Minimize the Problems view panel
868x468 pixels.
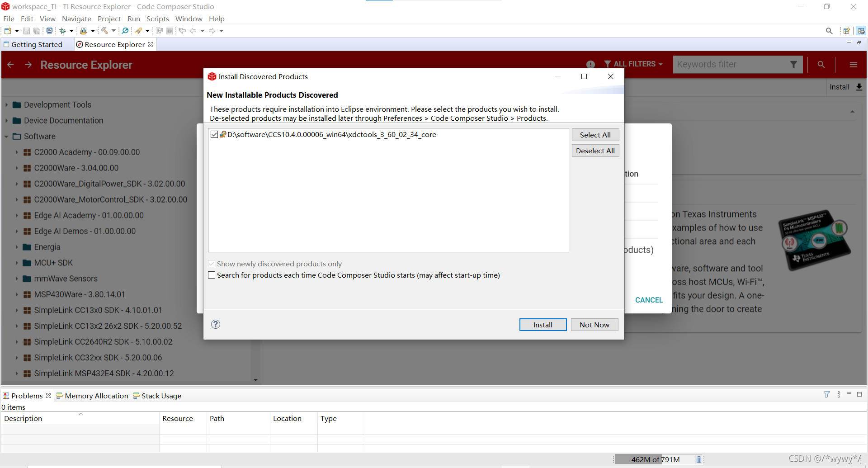pyautogui.click(x=849, y=394)
